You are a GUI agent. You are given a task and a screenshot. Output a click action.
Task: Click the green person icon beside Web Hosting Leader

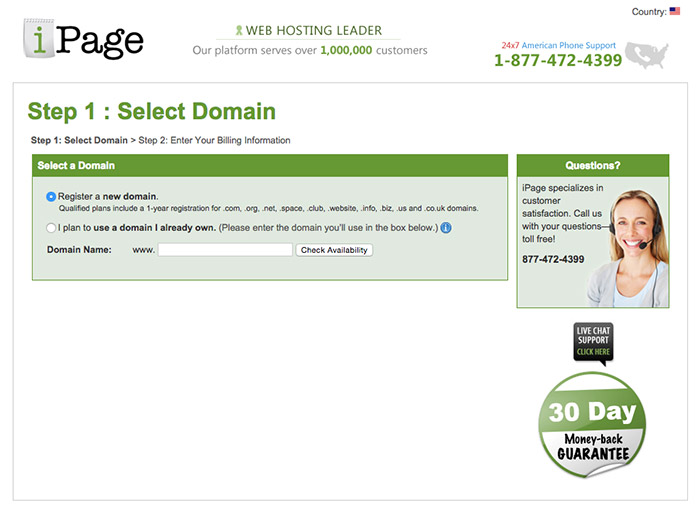(239, 30)
